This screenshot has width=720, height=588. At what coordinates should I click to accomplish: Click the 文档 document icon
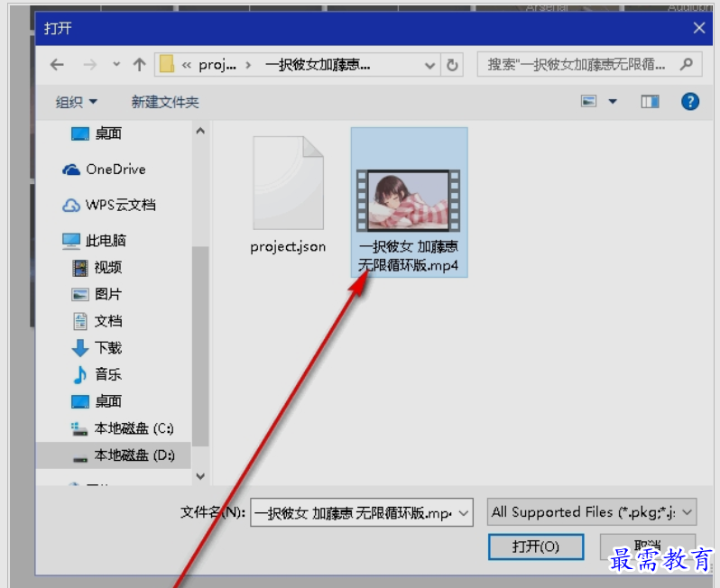coord(80,321)
